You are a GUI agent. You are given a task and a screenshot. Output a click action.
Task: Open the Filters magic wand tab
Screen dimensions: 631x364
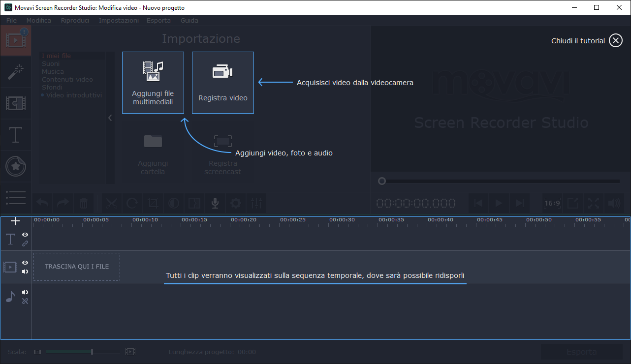click(x=16, y=72)
